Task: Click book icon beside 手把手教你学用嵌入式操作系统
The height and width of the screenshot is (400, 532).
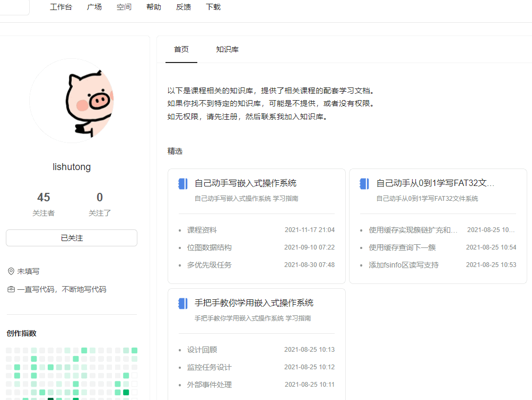Action: 183,304
